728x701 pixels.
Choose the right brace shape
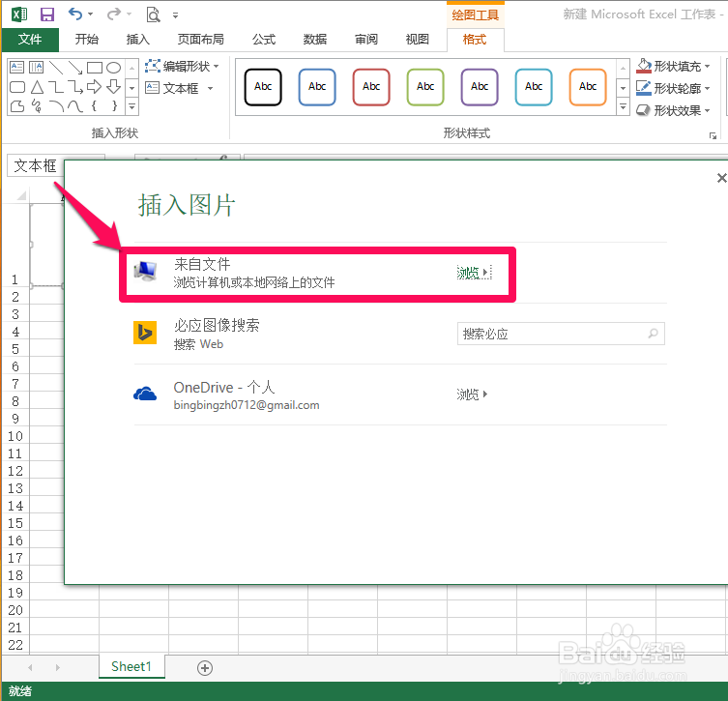pos(114,106)
